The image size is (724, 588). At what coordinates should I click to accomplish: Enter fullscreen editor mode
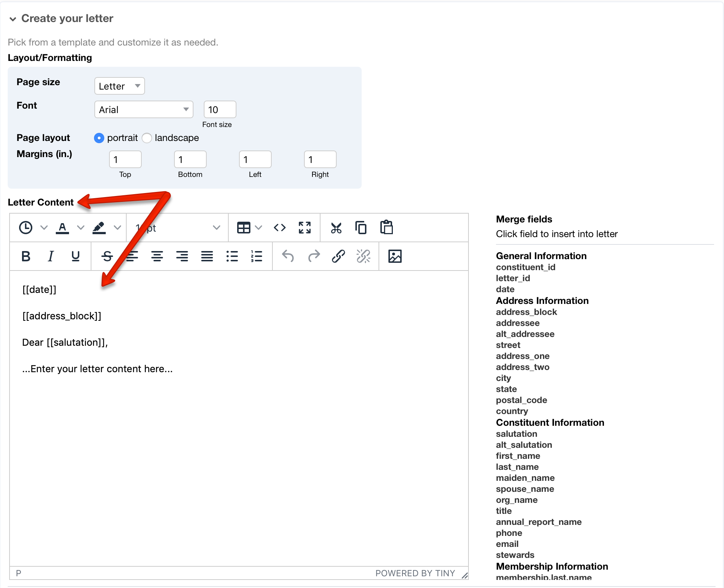[304, 228]
